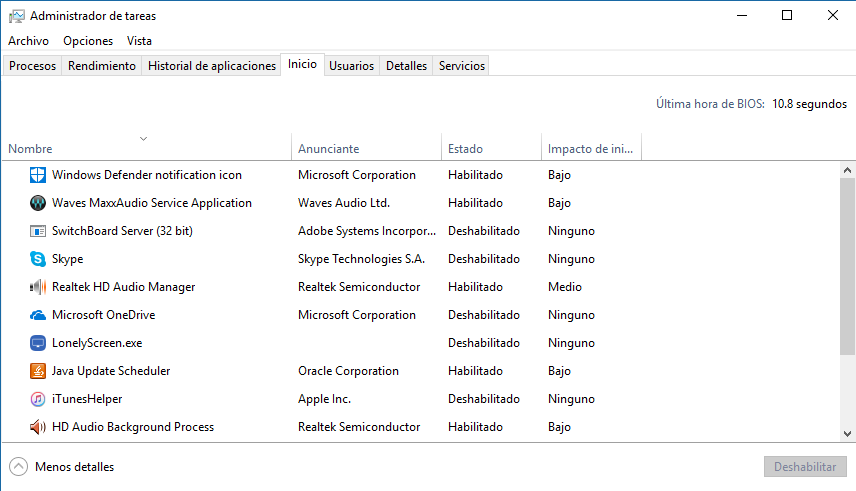Select the Realtek HD Audio Manager entry
This screenshot has width=856, height=491.
(x=123, y=287)
